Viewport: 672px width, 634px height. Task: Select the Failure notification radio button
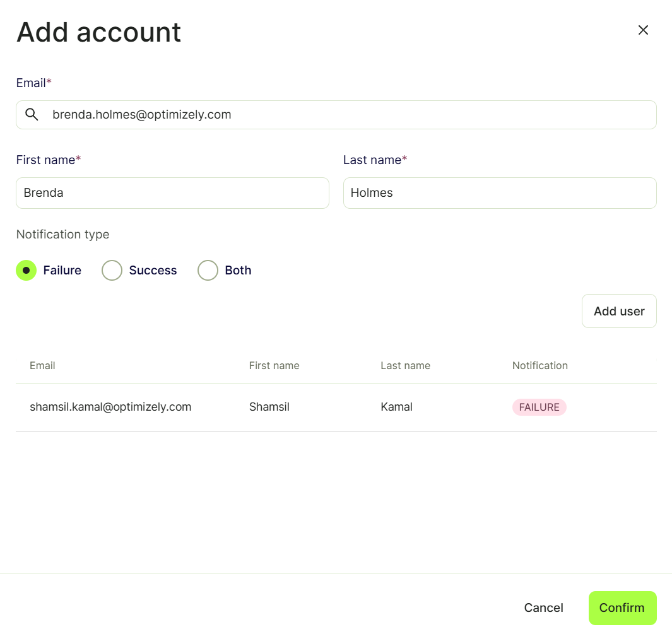pos(26,270)
